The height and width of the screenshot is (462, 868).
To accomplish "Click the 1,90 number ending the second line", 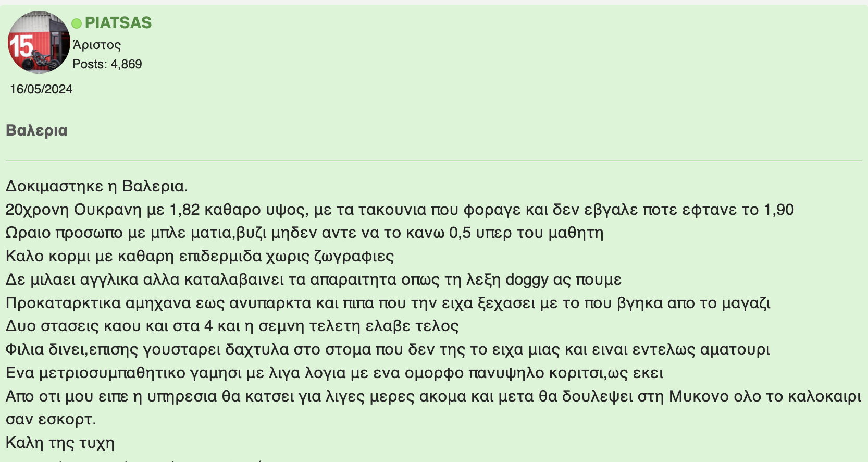I will (779, 210).
